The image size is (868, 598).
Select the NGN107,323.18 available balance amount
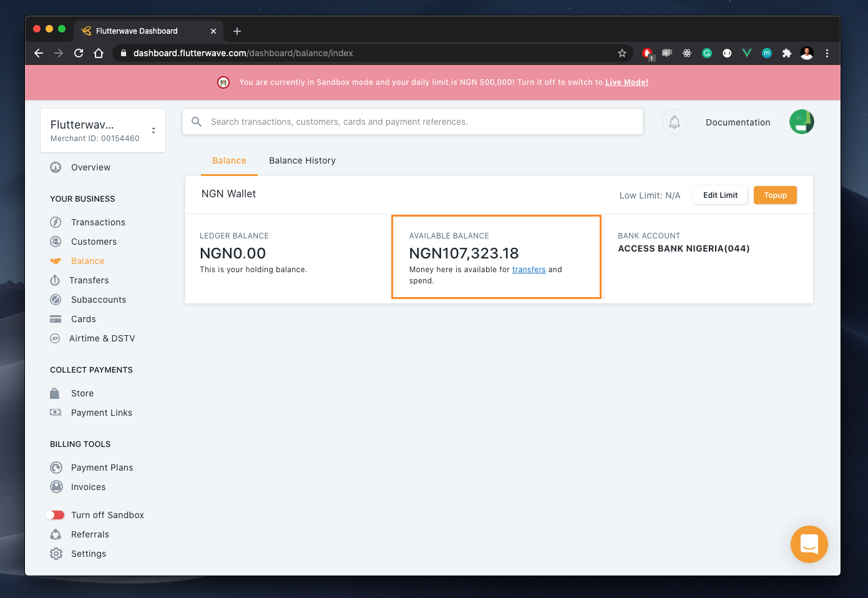(x=464, y=253)
